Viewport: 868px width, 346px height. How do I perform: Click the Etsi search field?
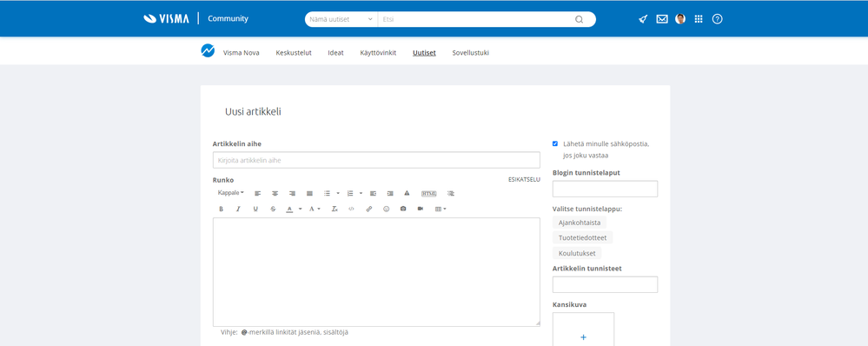[476, 19]
